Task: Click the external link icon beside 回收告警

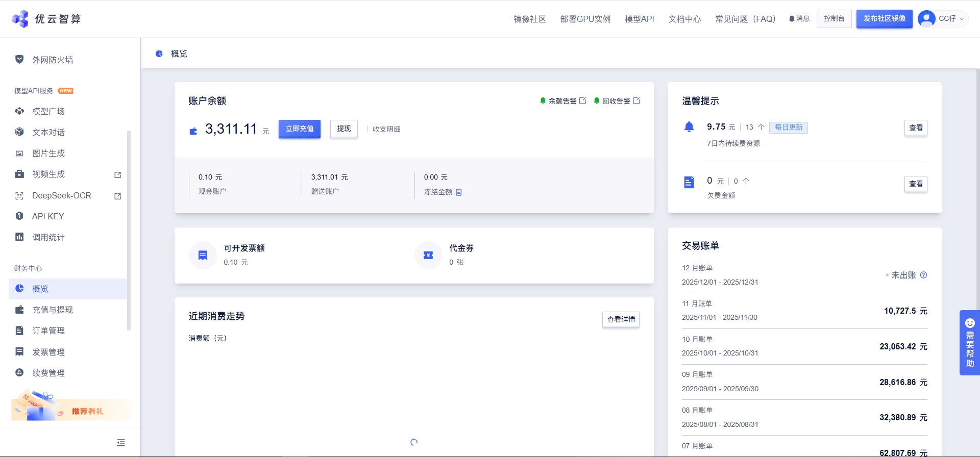Action: click(636, 100)
